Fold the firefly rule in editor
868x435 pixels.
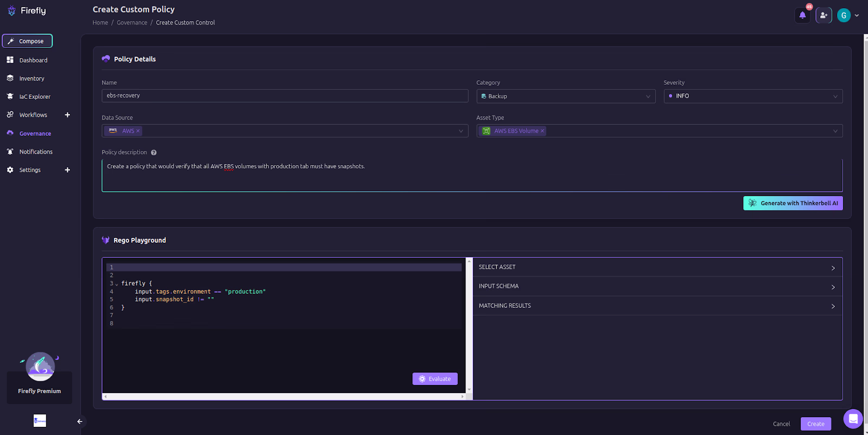tap(117, 284)
